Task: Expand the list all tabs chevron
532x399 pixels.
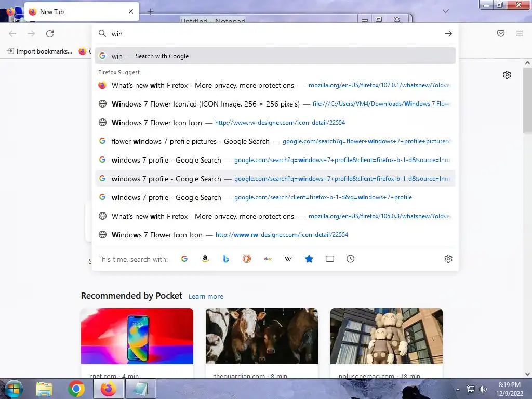Action: (x=446, y=11)
